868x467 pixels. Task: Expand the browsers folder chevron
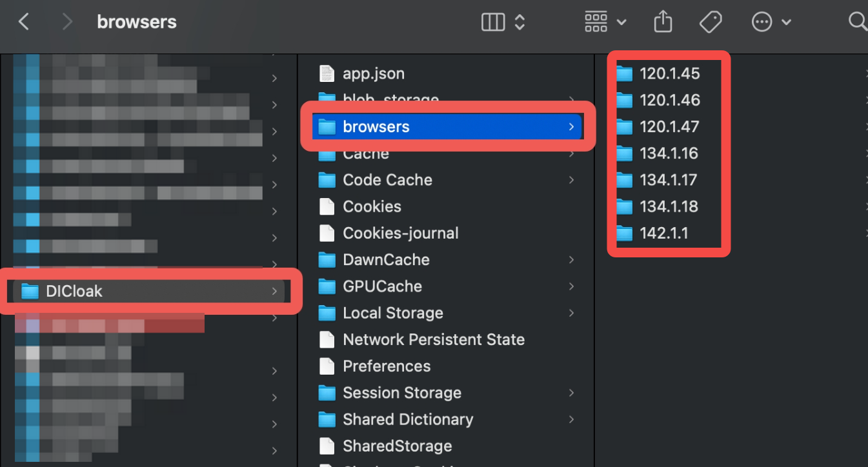[571, 127]
